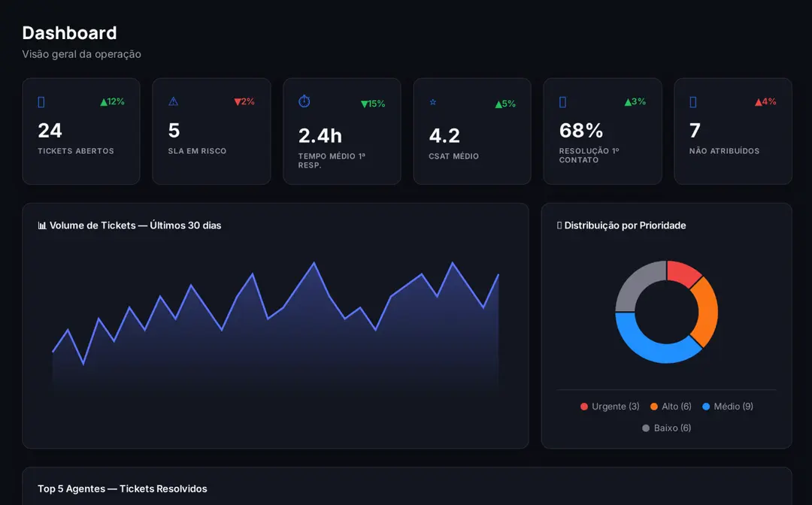Viewport: 812px width, 505px height.
Task: Click the 'Médio (9)' legend text
Action: [x=734, y=407]
